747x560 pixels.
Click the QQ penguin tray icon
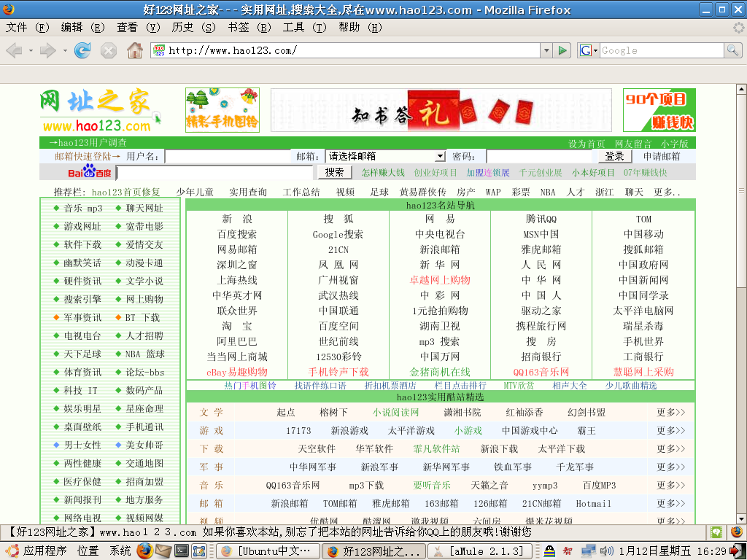tap(549, 551)
